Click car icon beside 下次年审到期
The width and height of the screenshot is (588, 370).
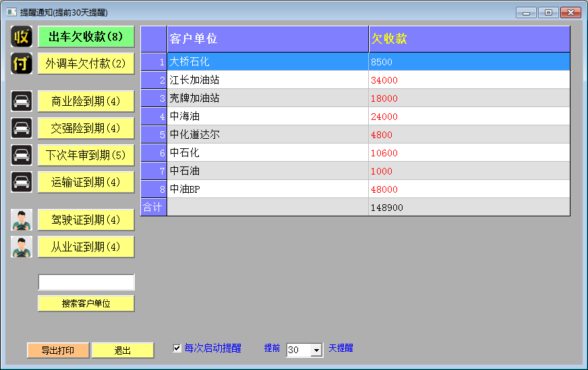[x=22, y=155]
